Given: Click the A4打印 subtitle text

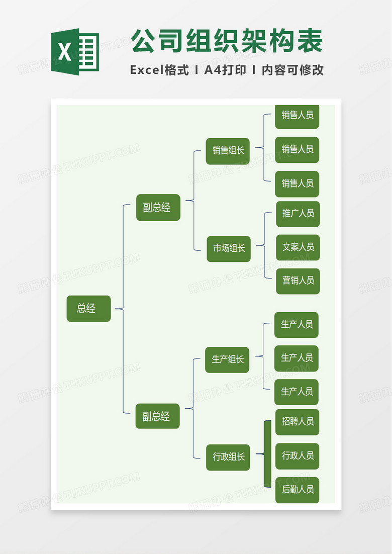Looking at the screenshot, I should (x=225, y=70).
